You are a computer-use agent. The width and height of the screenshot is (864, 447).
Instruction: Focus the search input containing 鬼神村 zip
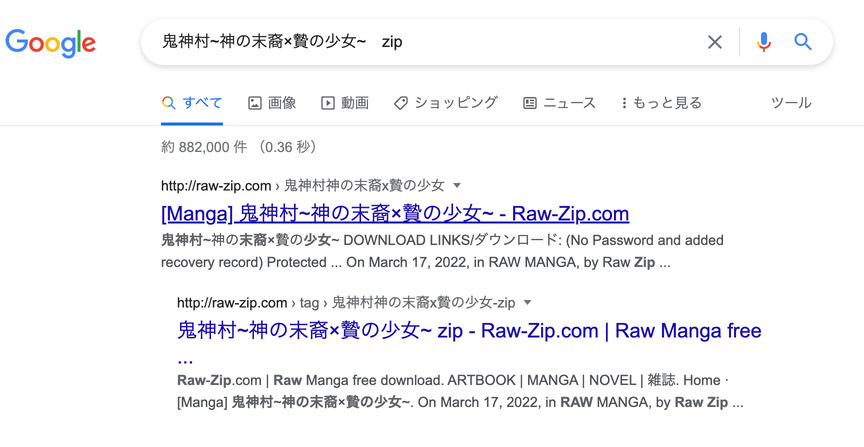[424, 42]
